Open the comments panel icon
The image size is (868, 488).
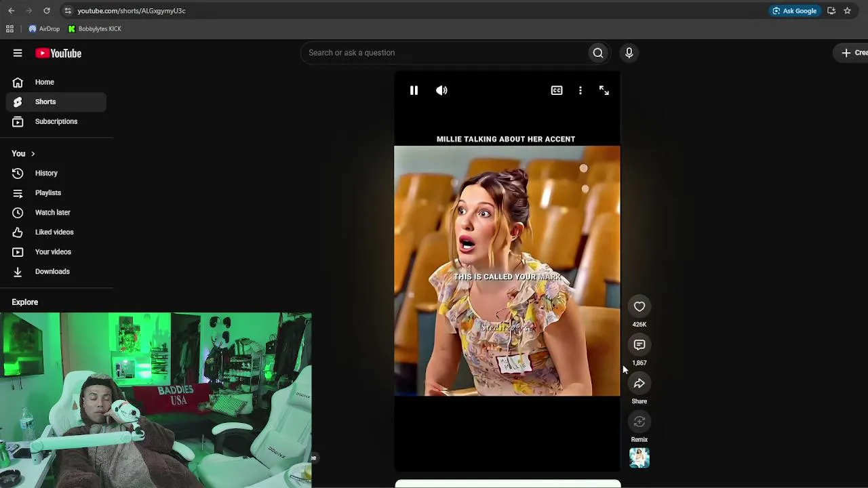[x=639, y=345]
